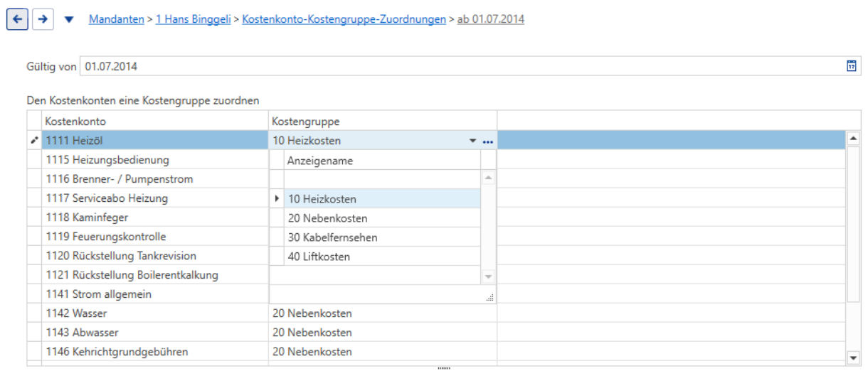The height and width of the screenshot is (371, 868).
Task: Open the Kostengruppe dropdown arrow for Heizöl
Action: click(x=472, y=141)
